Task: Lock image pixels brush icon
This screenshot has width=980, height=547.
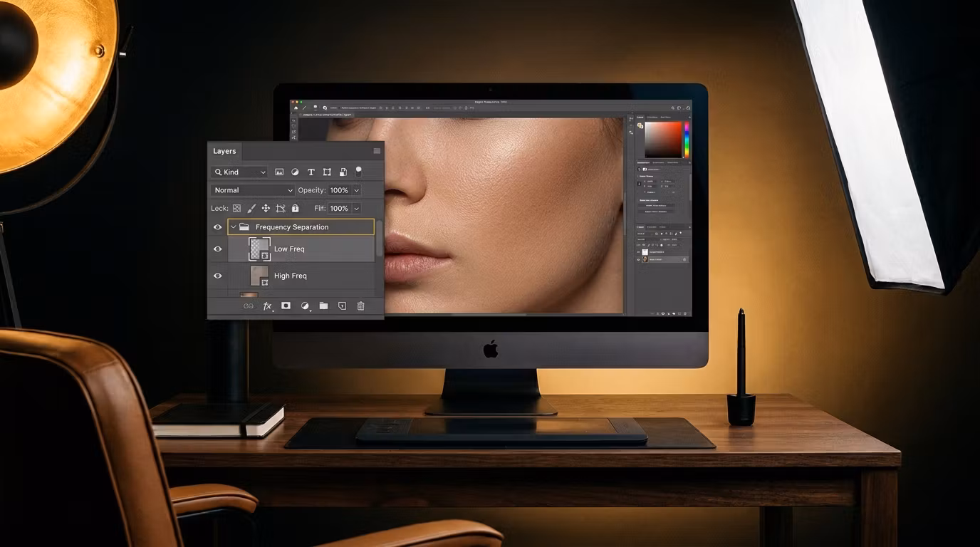Action: click(251, 209)
